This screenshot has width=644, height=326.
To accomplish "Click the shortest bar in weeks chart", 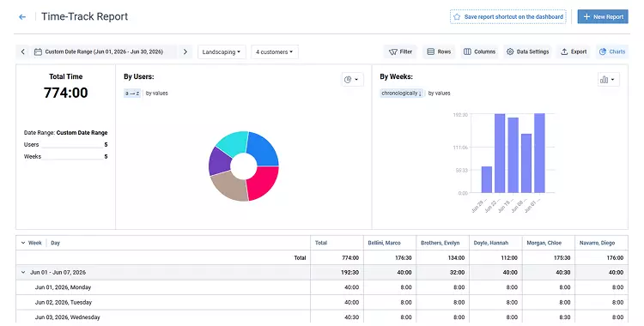I will (x=487, y=179).
